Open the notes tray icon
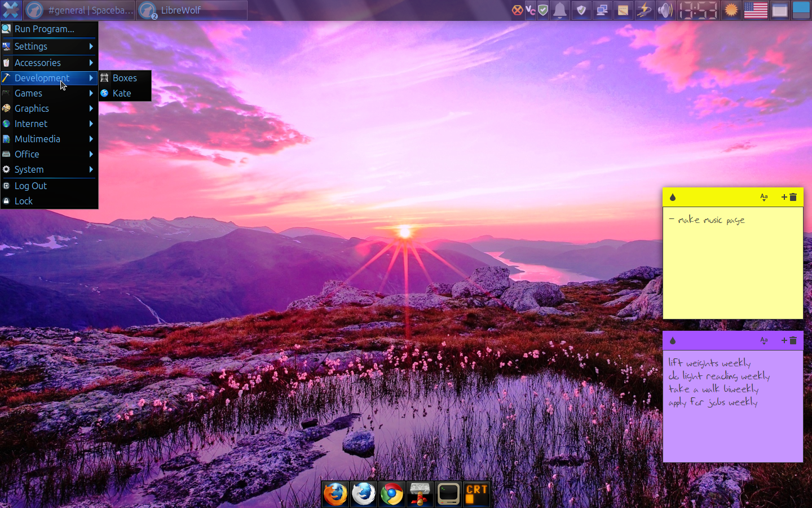The height and width of the screenshot is (508, 812). [x=623, y=10]
